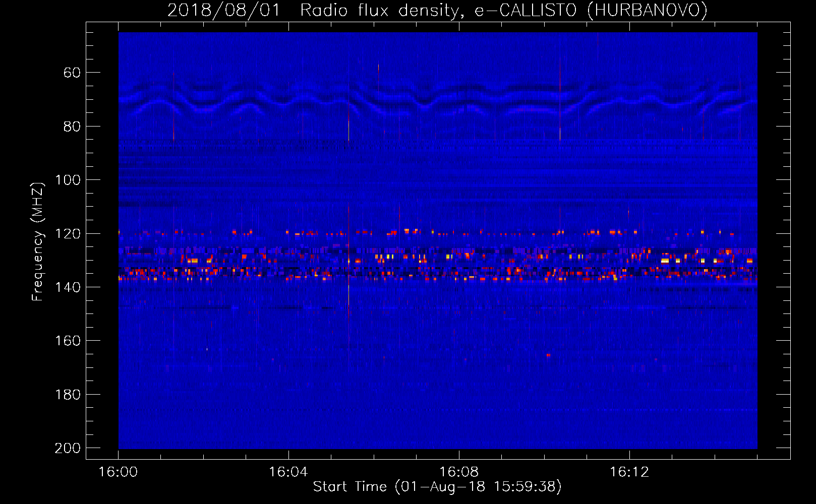Select the 16:00 time tick label
This screenshot has width=816, height=504.
(118, 472)
